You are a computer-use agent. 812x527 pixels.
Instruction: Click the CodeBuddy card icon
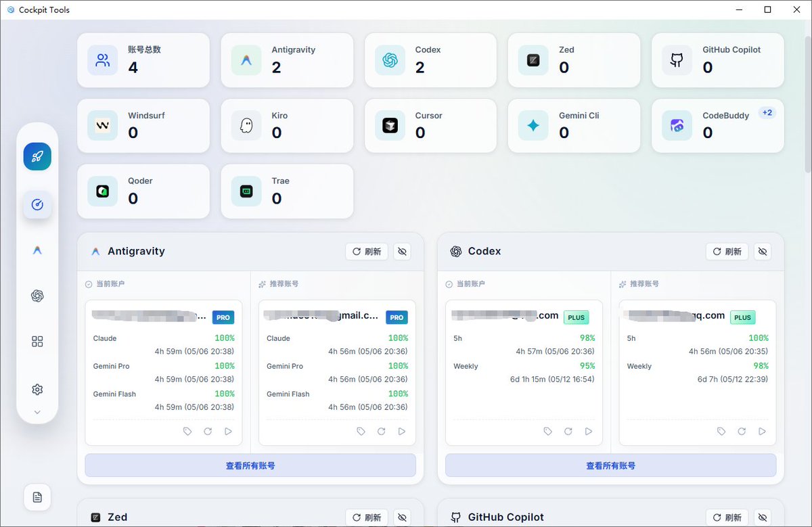pos(677,126)
